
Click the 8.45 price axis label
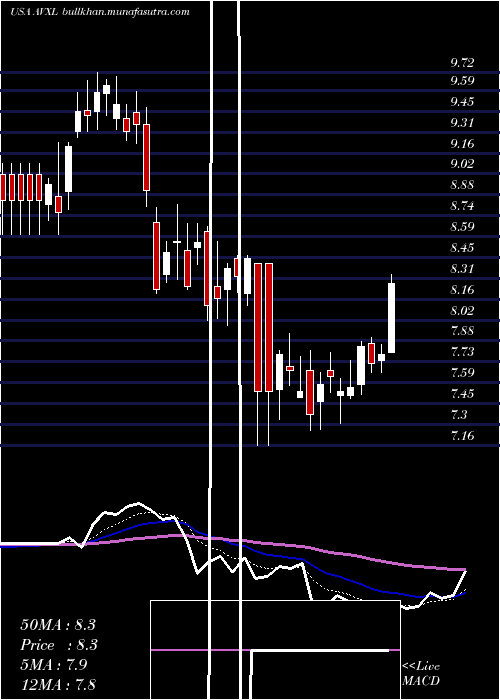pos(462,248)
